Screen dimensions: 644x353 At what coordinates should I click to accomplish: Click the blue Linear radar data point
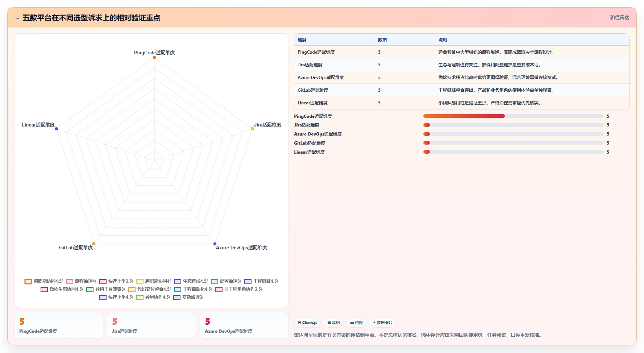pyautogui.click(x=57, y=129)
